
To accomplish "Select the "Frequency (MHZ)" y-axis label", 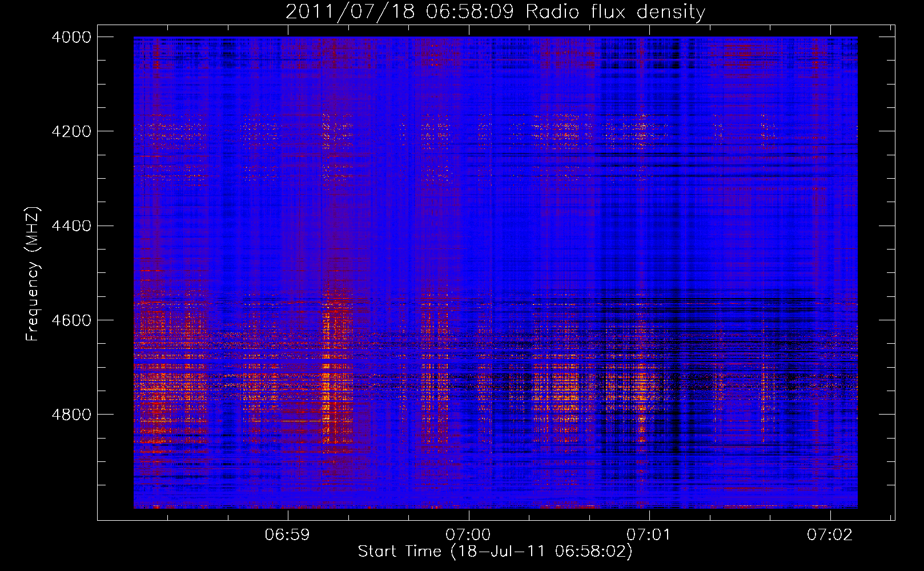I will (x=33, y=274).
